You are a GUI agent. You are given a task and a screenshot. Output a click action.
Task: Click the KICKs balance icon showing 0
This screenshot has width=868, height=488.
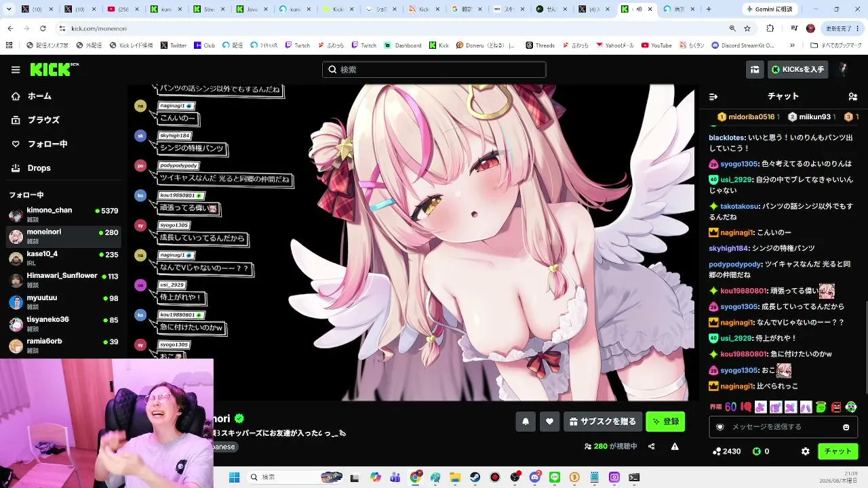(x=761, y=451)
